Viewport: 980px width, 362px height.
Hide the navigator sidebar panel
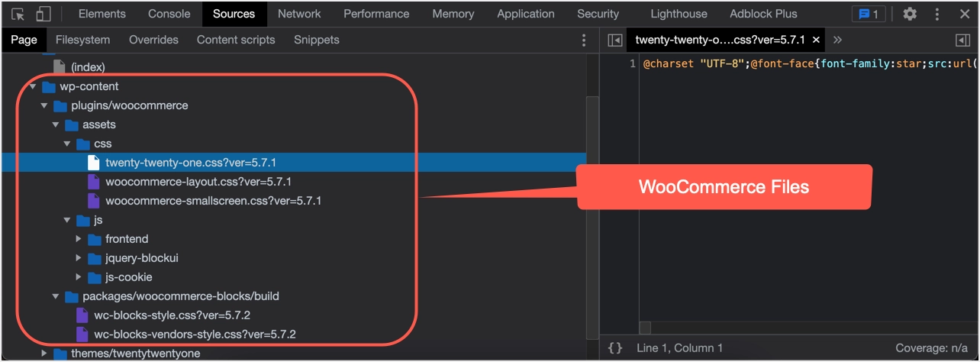615,40
